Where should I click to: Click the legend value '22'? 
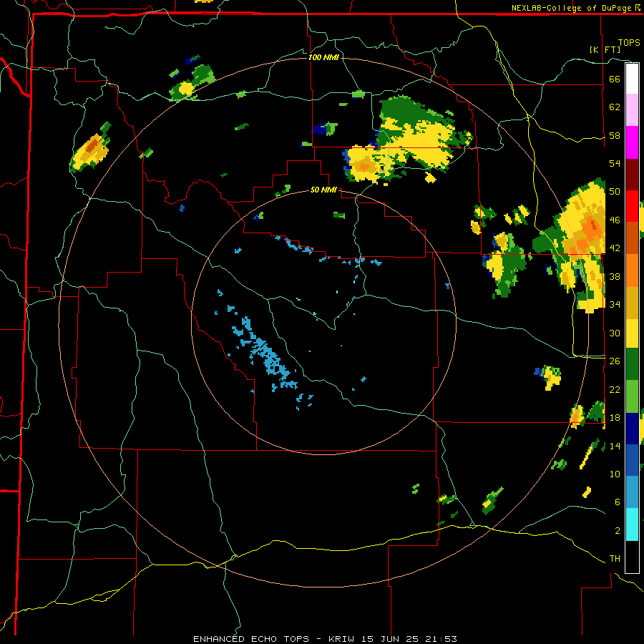click(615, 389)
